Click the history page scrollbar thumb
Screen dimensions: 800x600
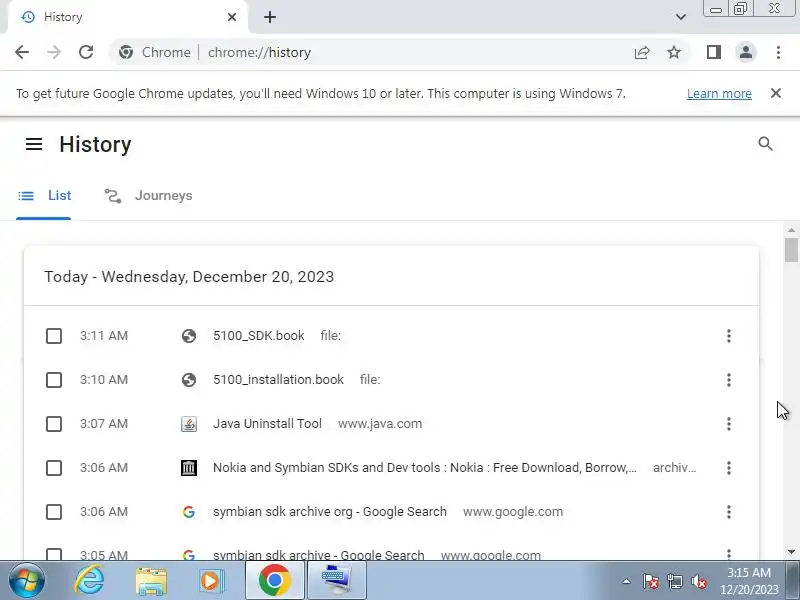click(791, 250)
